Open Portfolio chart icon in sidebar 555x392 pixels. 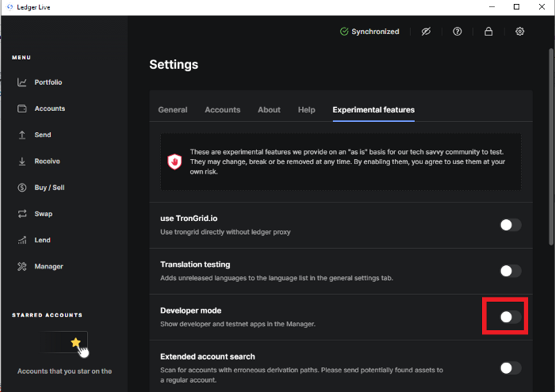(x=22, y=82)
